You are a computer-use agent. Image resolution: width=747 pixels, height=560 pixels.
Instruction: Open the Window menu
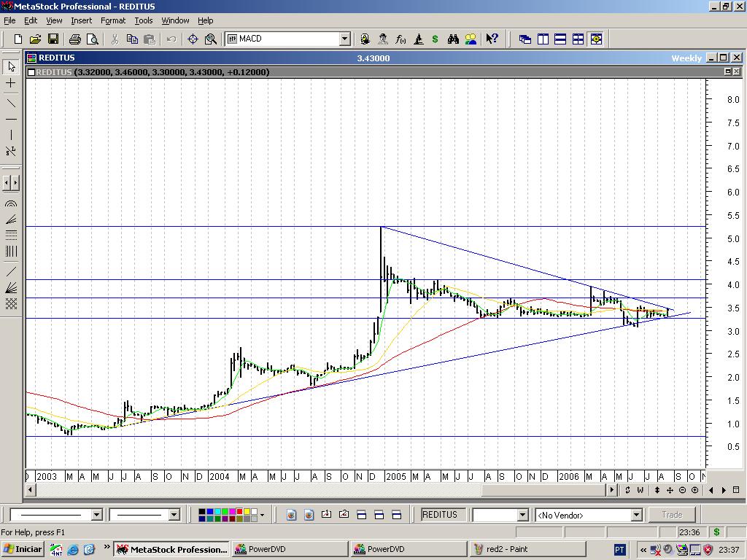(175, 20)
